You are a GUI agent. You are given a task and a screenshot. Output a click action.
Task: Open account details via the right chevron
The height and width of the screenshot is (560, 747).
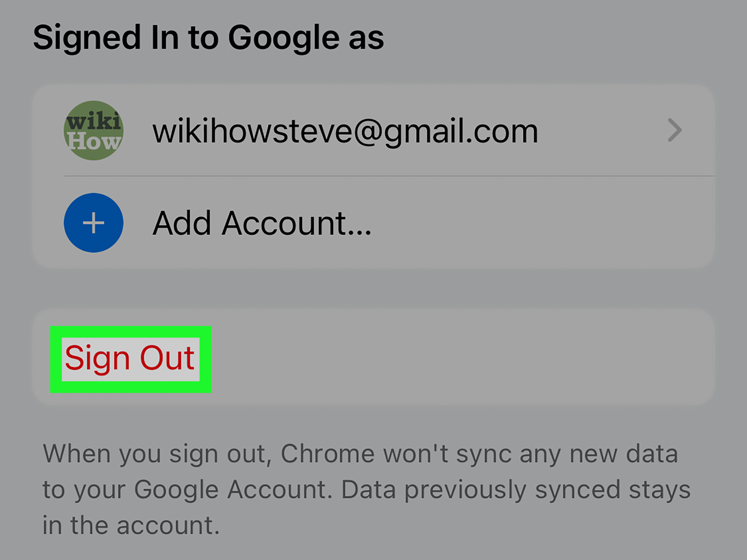[674, 130]
